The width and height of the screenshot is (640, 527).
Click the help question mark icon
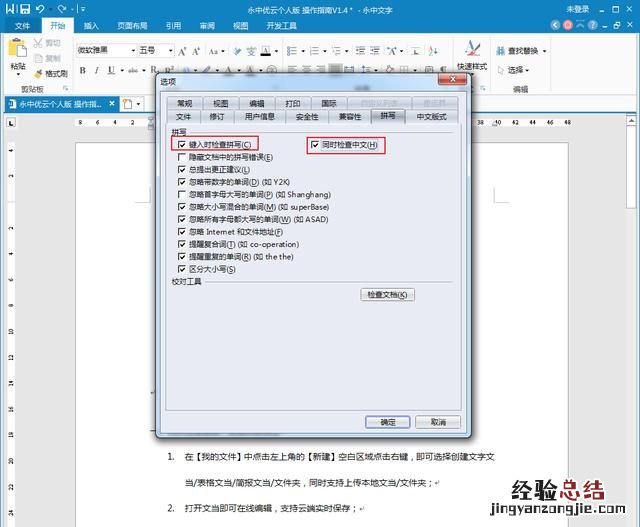(x=593, y=25)
